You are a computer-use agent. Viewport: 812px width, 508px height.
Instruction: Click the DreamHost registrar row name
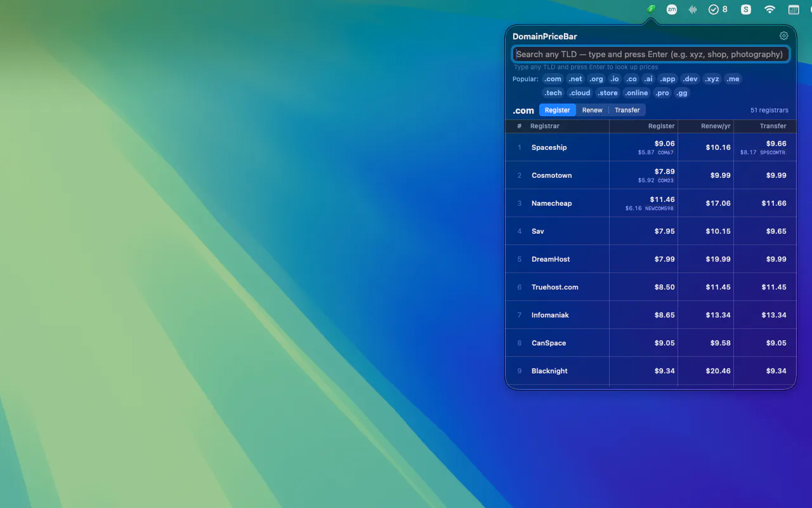pyautogui.click(x=551, y=259)
